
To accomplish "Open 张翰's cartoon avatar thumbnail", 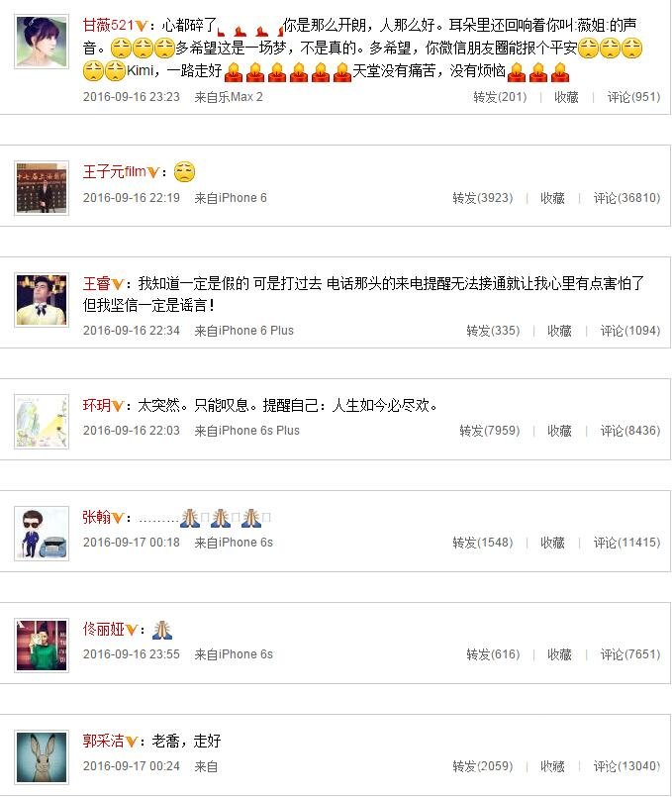I will pos(42,534).
